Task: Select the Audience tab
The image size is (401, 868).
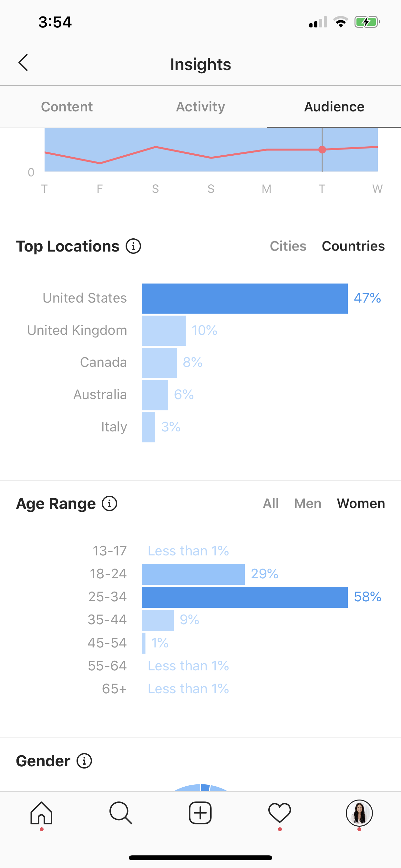Action: [x=334, y=107]
